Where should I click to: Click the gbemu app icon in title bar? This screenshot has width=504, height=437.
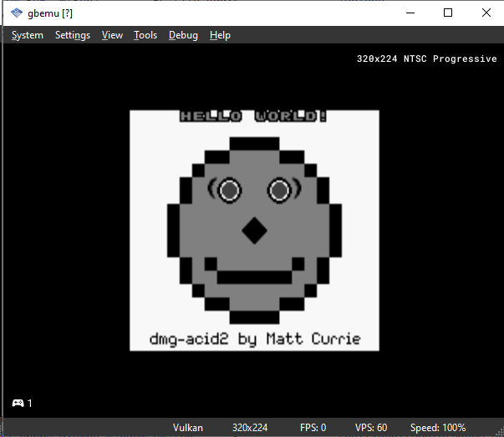pos(17,13)
